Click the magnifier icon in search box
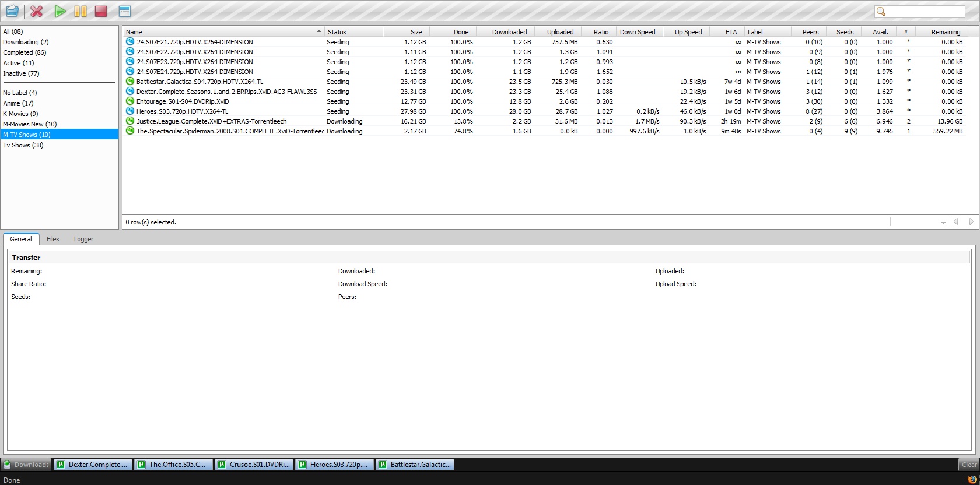Image resolution: width=980 pixels, height=485 pixels. pos(881,12)
